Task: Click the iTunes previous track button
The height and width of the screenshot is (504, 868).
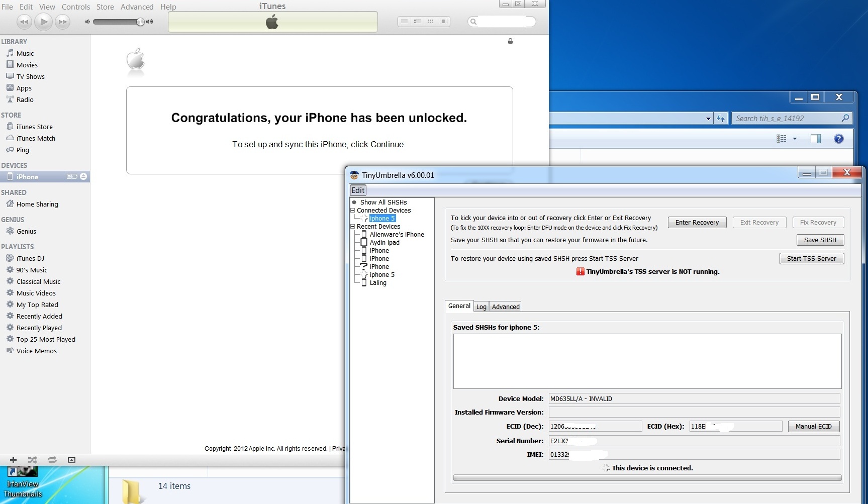Action: (x=24, y=22)
